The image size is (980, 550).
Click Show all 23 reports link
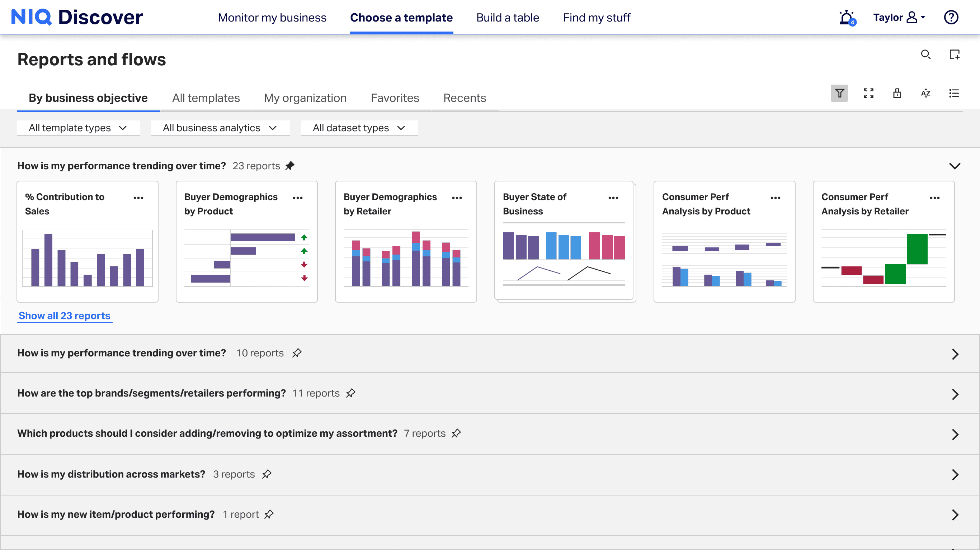[x=64, y=316]
